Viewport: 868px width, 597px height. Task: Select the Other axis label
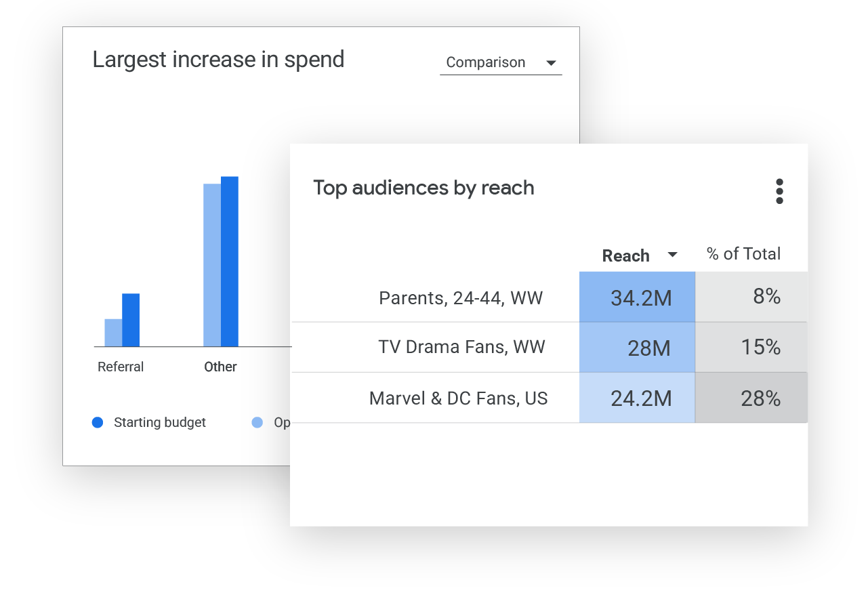tap(220, 367)
